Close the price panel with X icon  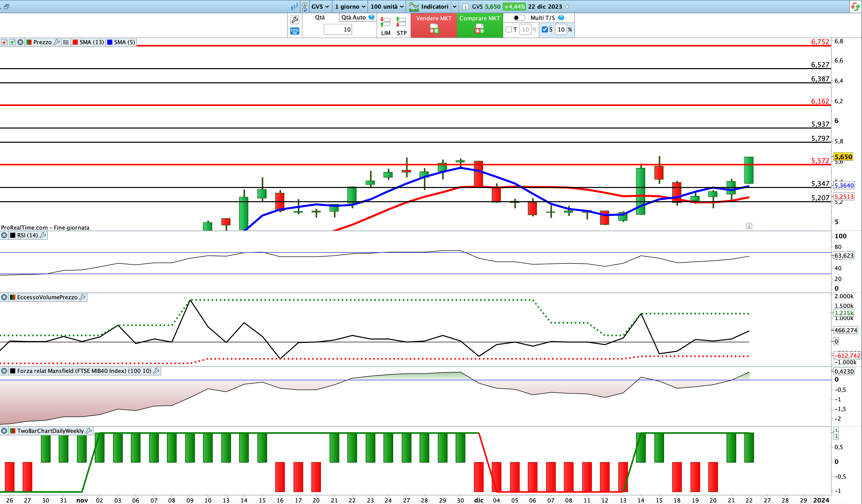(21, 42)
